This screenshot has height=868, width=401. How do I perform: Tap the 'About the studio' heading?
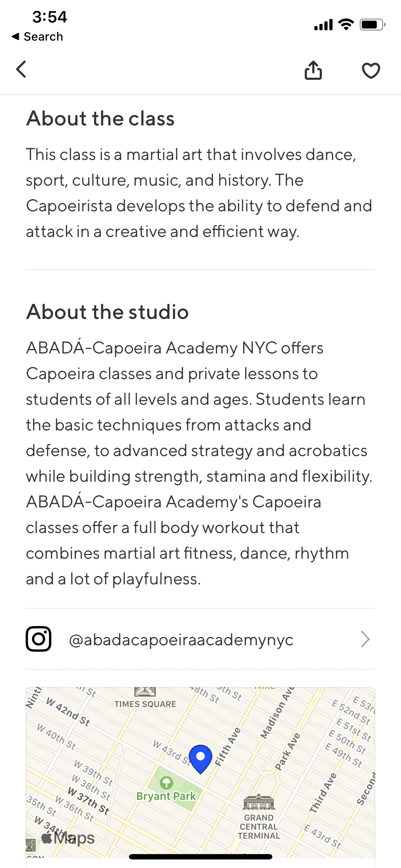coord(107,312)
